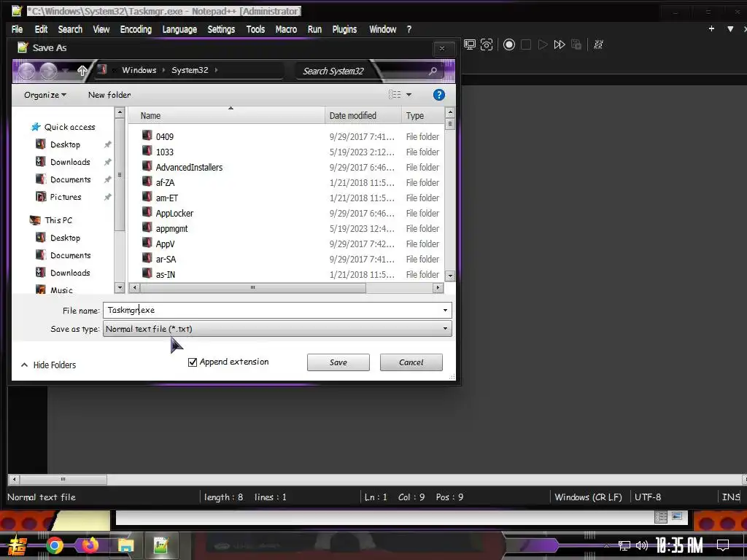This screenshot has width=747, height=560.
Task: Sort by Type column header
Action: click(422, 116)
